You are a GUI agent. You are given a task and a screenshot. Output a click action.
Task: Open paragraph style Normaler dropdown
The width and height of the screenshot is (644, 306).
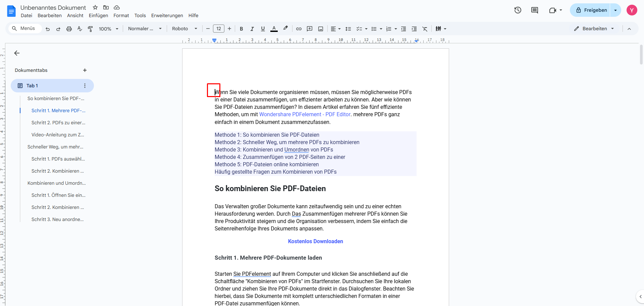(x=145, y=29)
